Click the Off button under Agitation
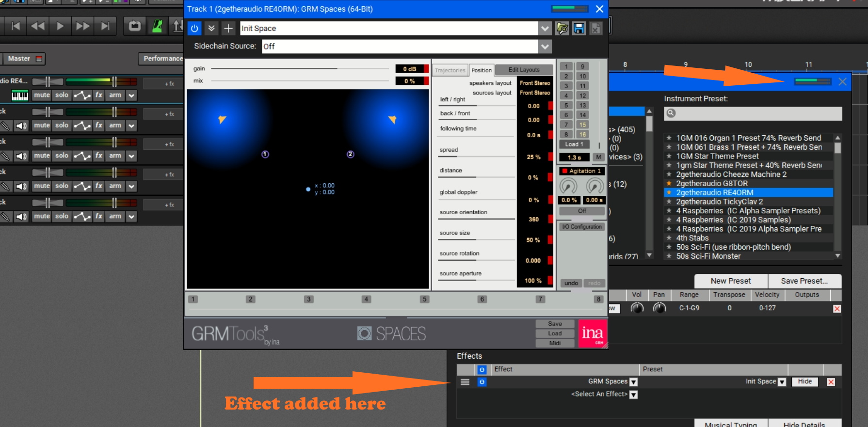Image resolution: width=868 pixels, height=427 pixels. [582, 211]
